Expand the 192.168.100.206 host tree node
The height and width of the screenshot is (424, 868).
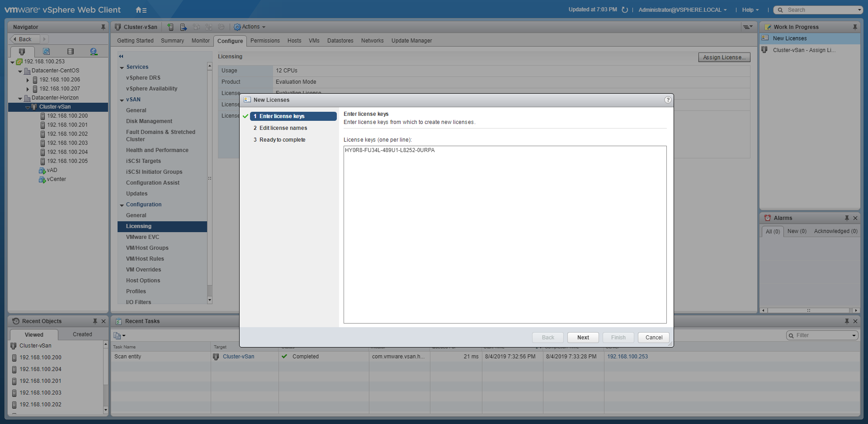coord(28,80)
